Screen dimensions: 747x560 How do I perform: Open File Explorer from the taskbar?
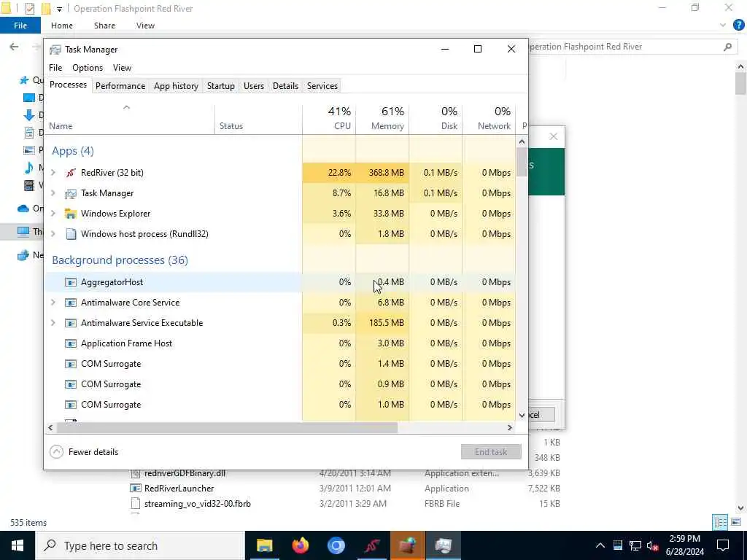pyautogui.click(x=264, y=545)
